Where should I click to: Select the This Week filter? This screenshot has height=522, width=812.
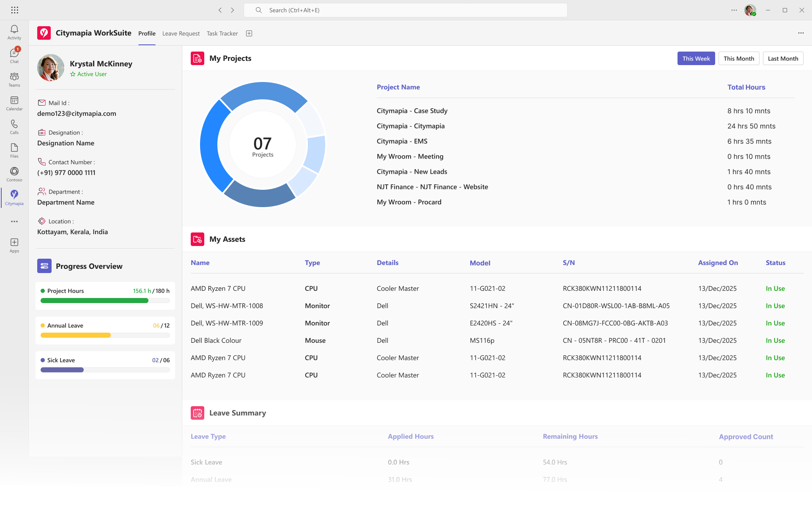[696, 58]
